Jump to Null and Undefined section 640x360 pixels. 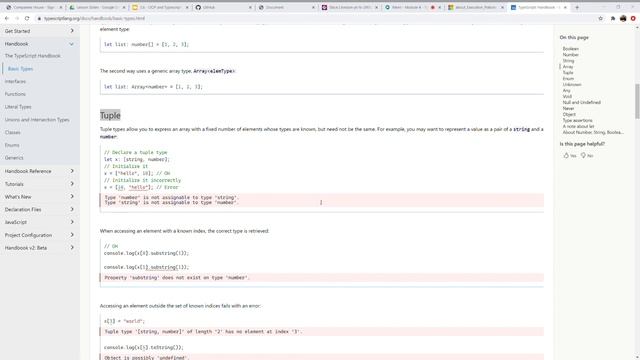[582, 102]
